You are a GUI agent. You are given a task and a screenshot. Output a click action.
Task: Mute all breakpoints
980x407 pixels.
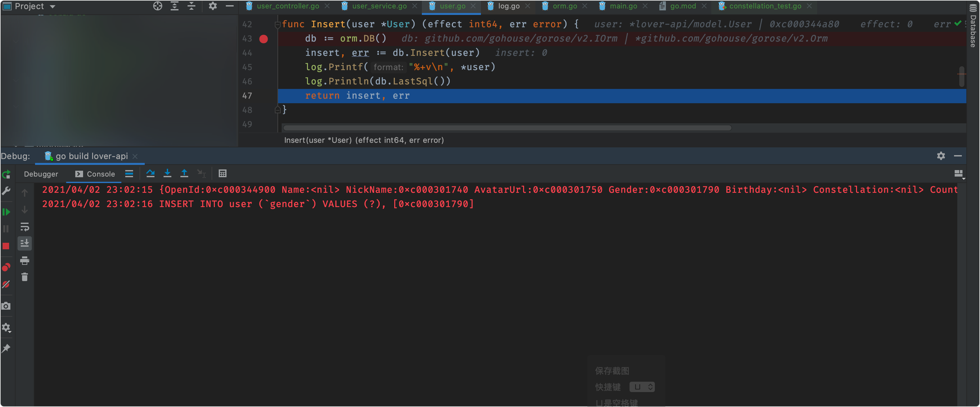6,284
